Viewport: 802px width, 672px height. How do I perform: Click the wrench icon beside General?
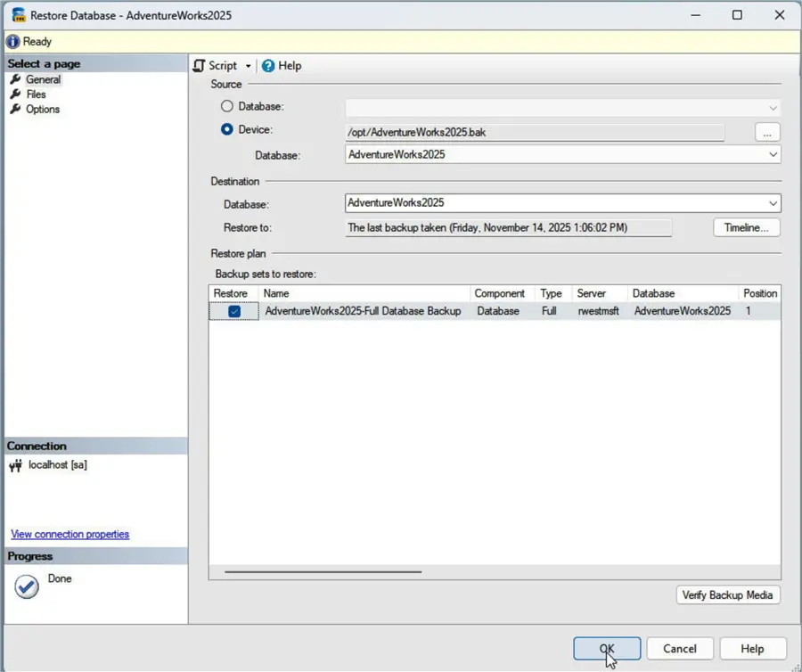15,79
